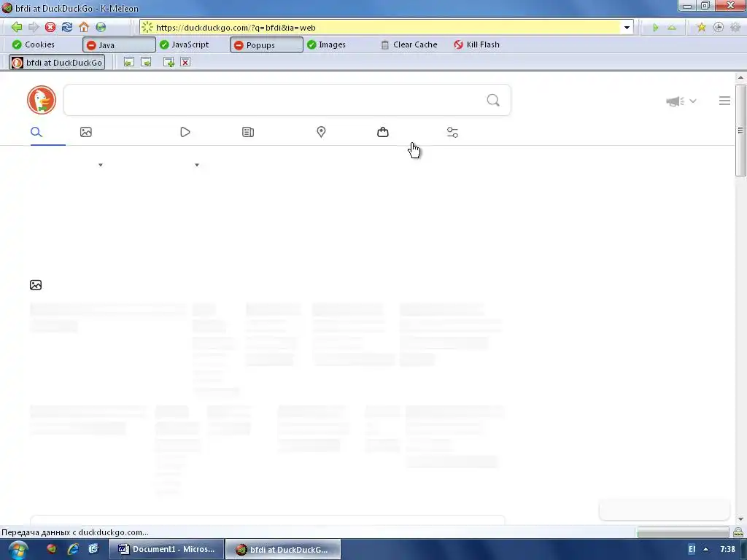Open a new tab with the plus icon
The width and height of the screenshot is (747, 560).
tap(169, 63)
